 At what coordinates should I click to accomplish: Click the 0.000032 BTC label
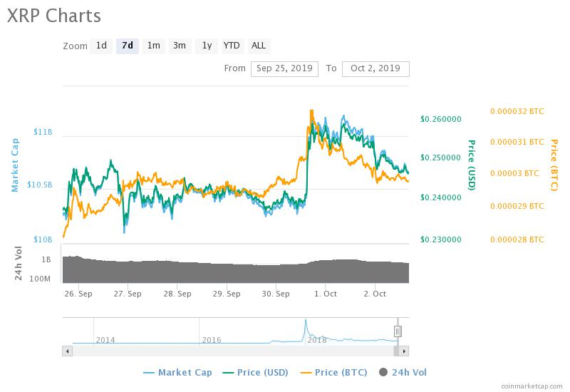[x=517, y=112]
